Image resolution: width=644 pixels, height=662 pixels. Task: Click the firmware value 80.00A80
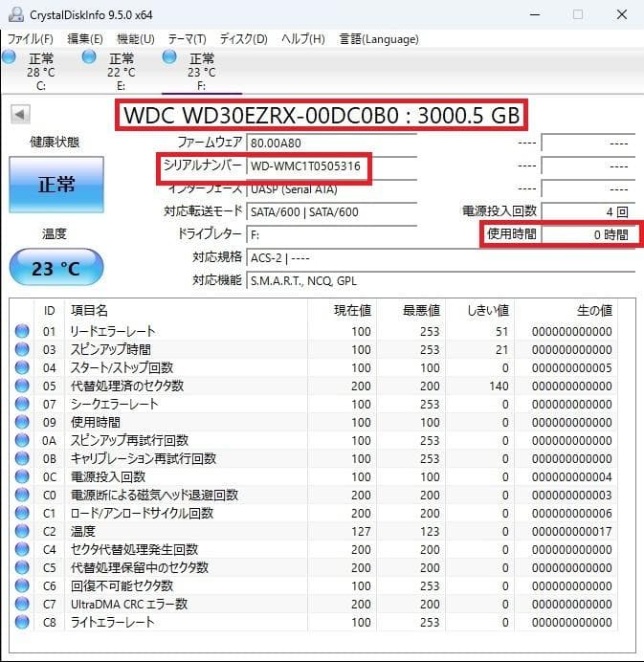coord(331,143)
